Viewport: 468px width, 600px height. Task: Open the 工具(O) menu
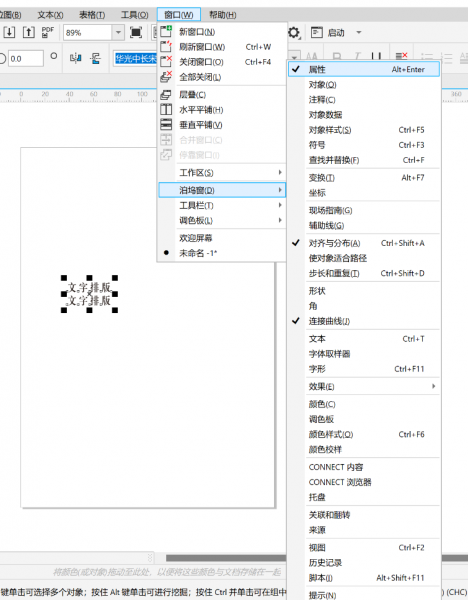[135, 15]
